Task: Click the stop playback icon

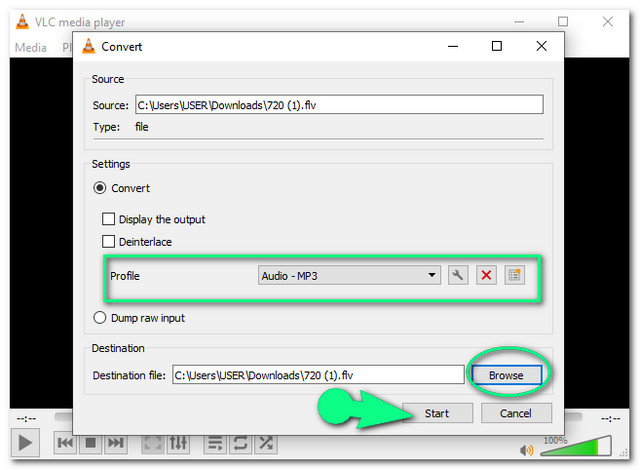Action: [91, 443]
